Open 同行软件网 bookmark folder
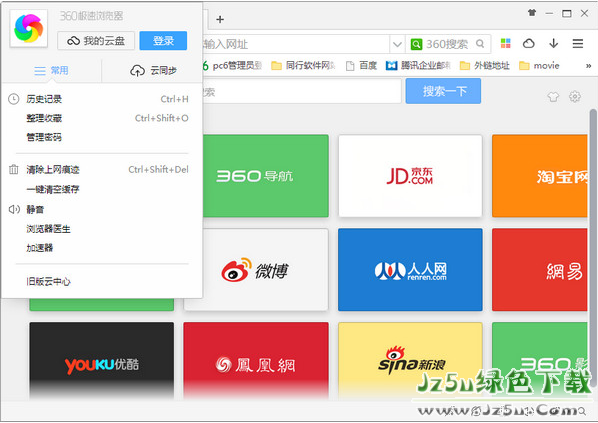This screenshot has width=598, height=423. pyautogui.click(x=304, y=66)
